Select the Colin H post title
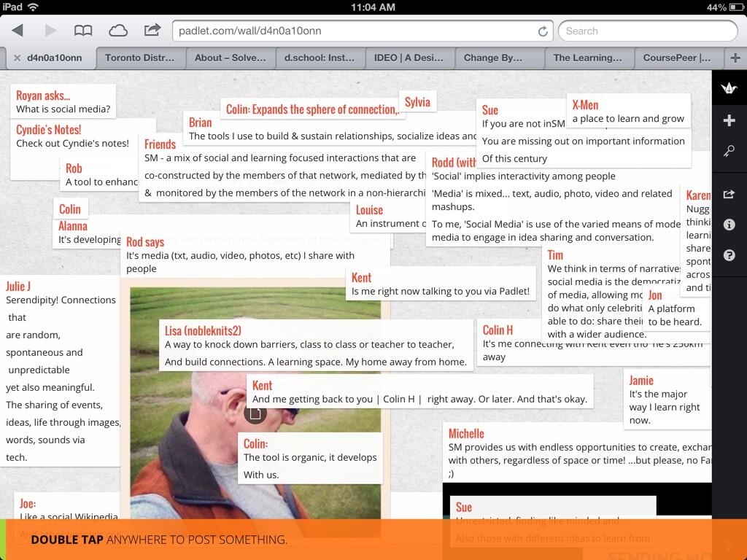The height and width of the screenshot is (560, 747). point(498,330)
